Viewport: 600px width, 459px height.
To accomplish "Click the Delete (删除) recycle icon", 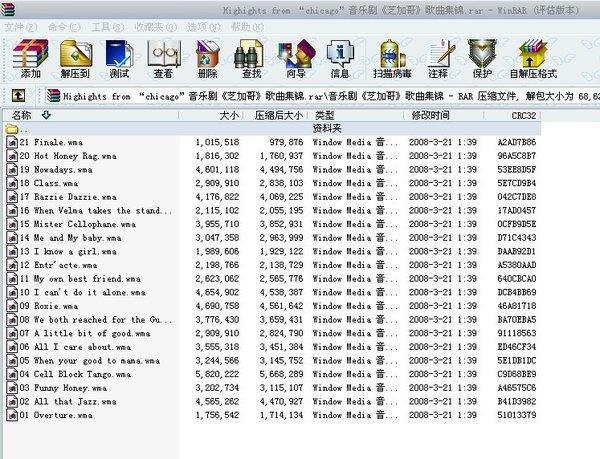I will [x=207, y=54].
